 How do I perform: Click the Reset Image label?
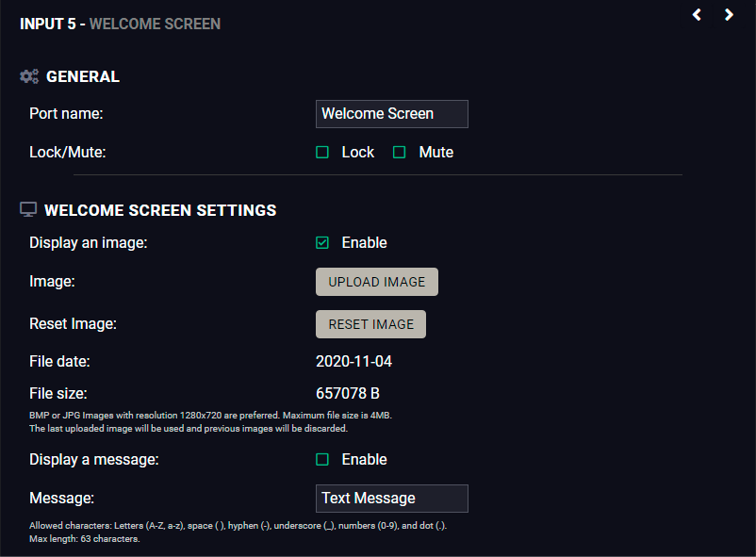tap(73, 323)
